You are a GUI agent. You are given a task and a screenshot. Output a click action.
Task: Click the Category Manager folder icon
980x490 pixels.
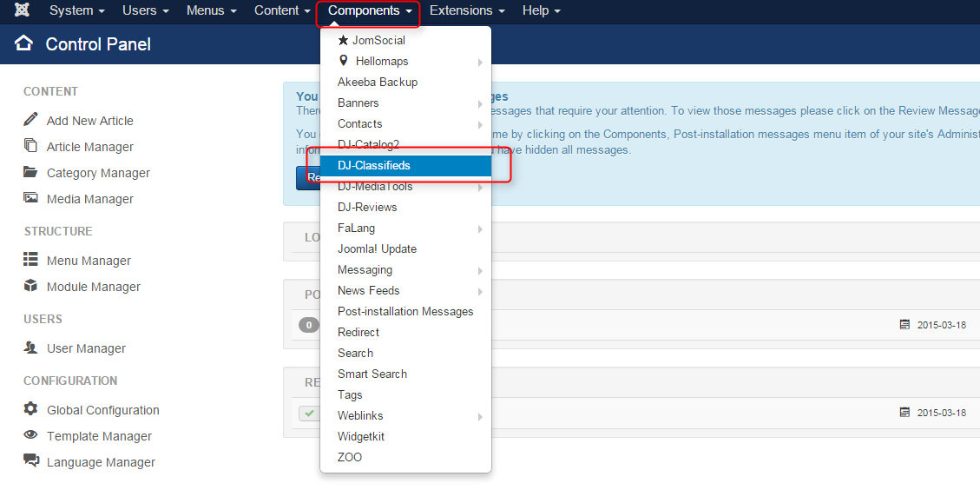point(30,171)
